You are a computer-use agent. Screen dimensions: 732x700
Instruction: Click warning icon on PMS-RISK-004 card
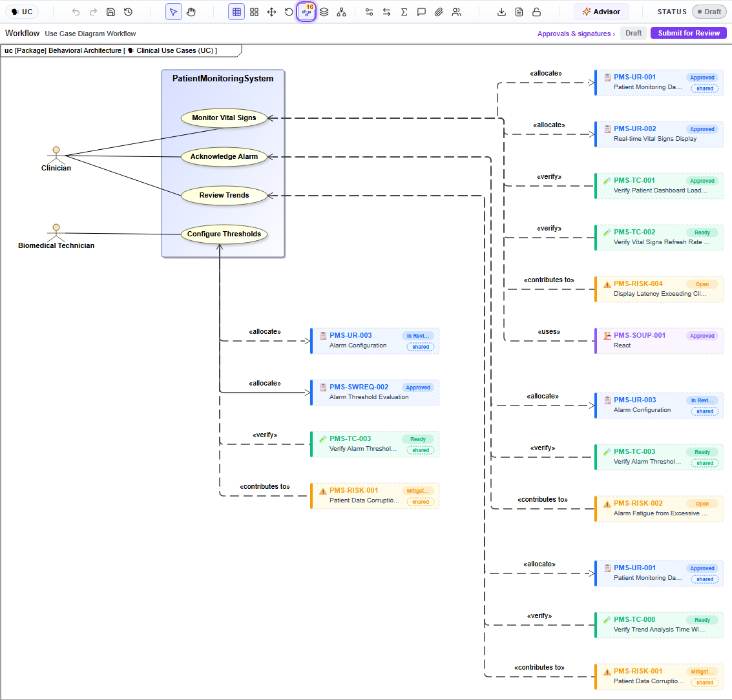[x=607, y=284]
